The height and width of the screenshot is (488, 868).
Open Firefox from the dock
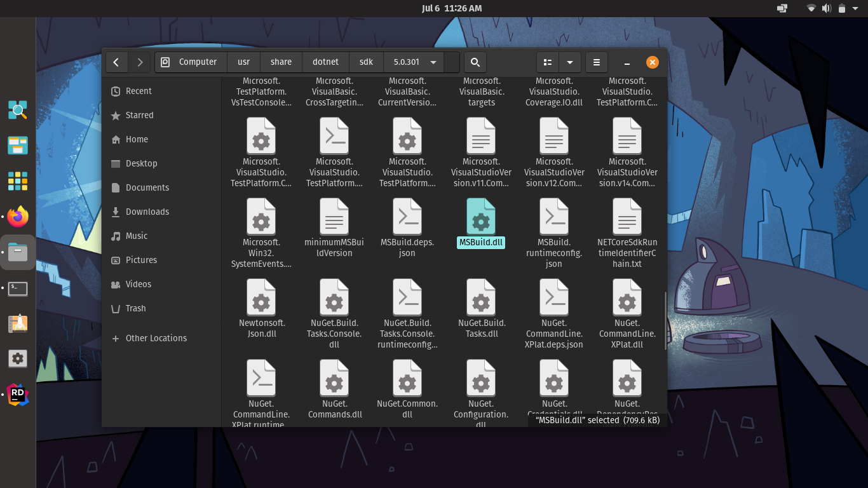pyautogui.click(x=18, y=218)
